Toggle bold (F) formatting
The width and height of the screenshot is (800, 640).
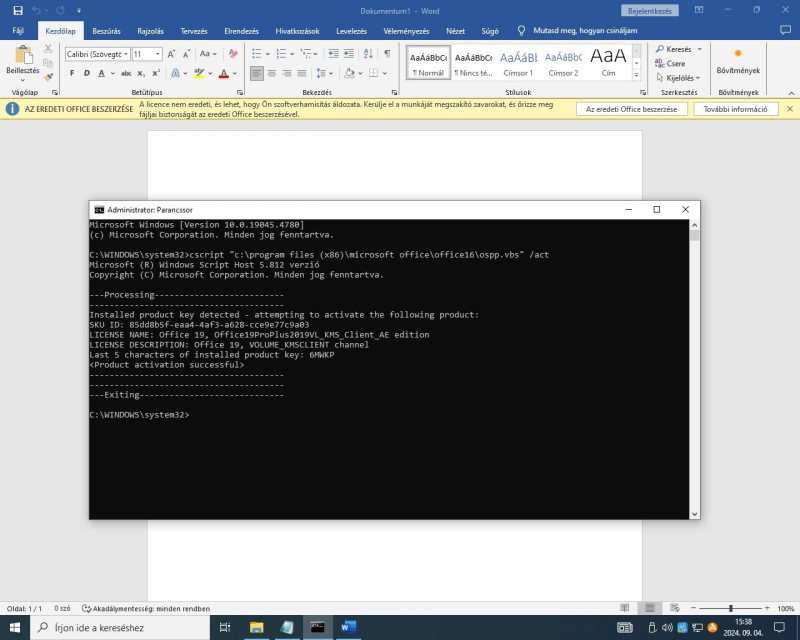coord(72,73)
